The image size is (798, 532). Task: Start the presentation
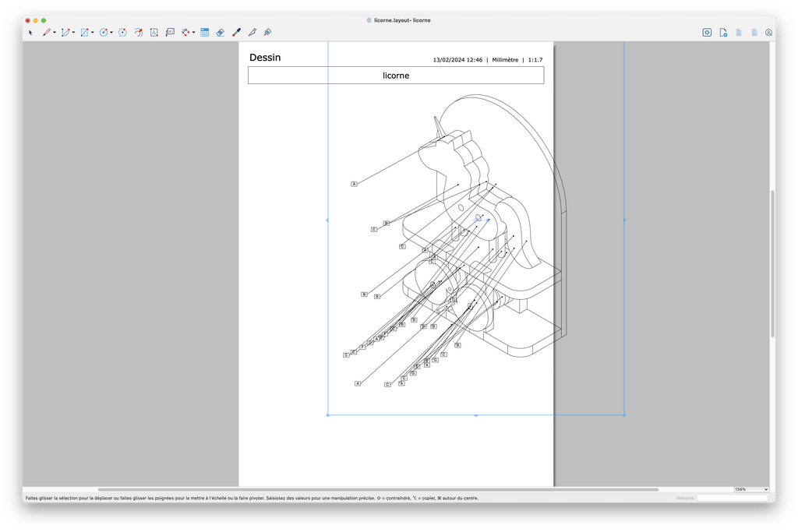(707, 33)
